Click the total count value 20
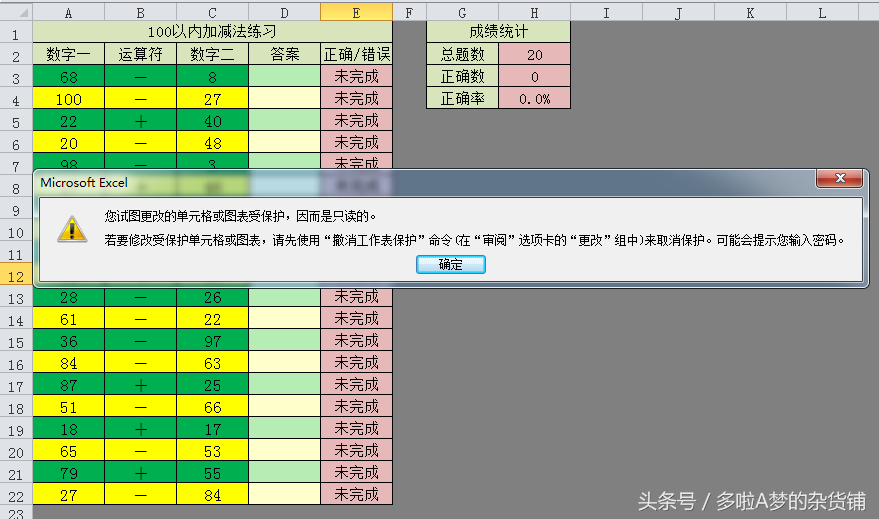This screenshot has width=879, height=519. 534,54
